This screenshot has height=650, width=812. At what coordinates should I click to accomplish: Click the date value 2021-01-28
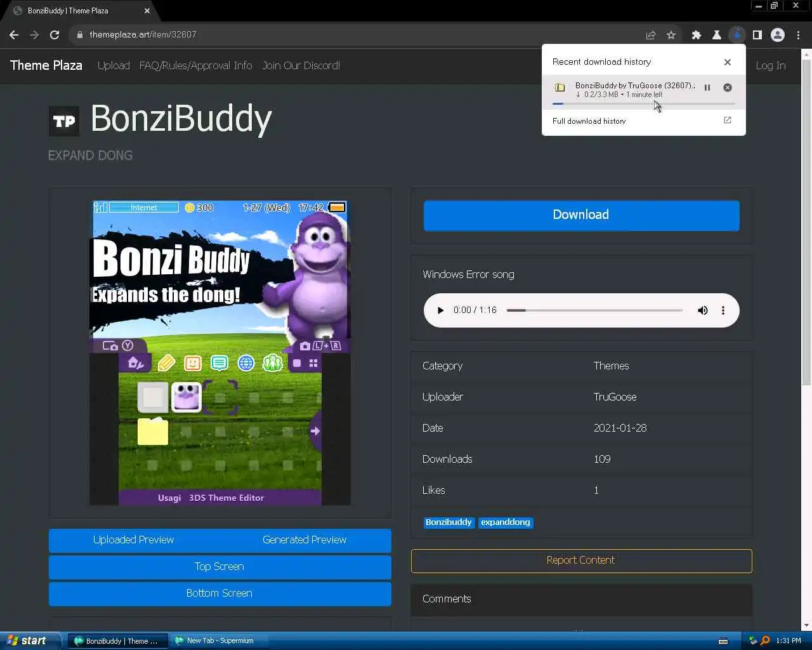click(620, 428)
